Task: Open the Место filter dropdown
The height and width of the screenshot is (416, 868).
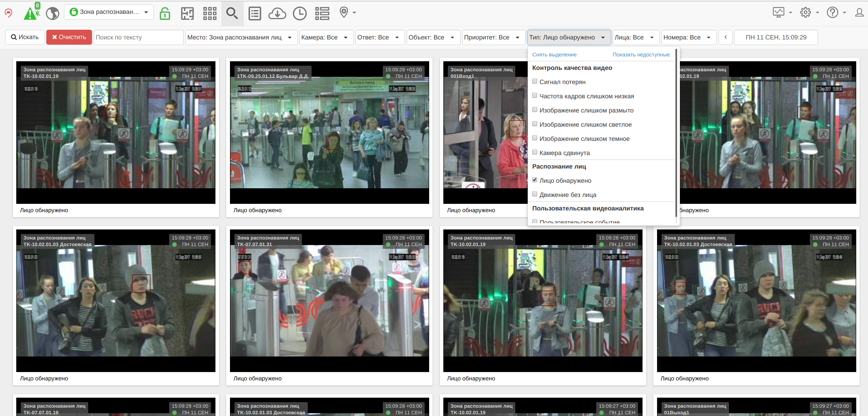Action: point(241,37)
